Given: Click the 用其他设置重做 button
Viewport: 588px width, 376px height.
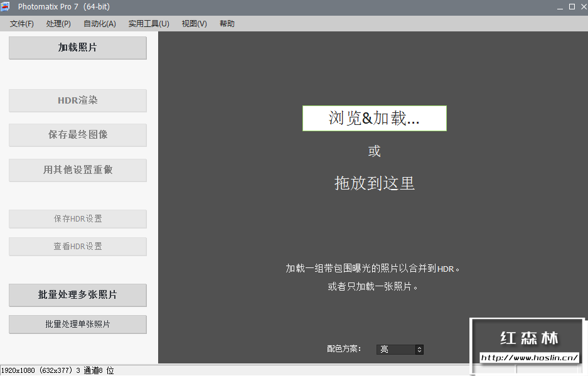Looking at the screenshot, I should (x=78, y=170).
